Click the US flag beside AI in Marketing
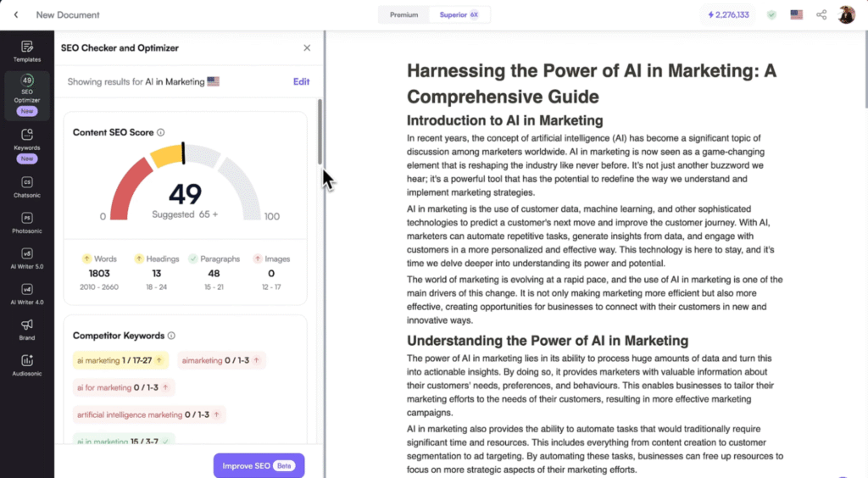 pyautogui.click(x=213, y=81)
